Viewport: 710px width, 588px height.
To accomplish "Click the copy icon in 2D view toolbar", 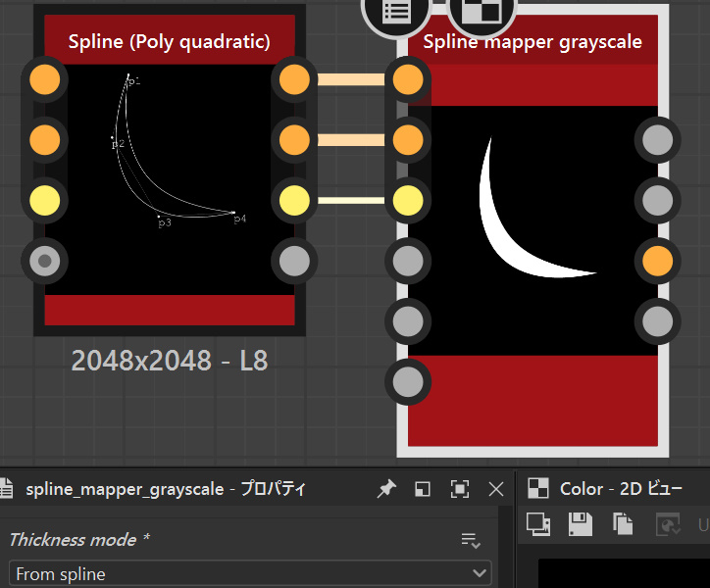I will click(622, 524).
